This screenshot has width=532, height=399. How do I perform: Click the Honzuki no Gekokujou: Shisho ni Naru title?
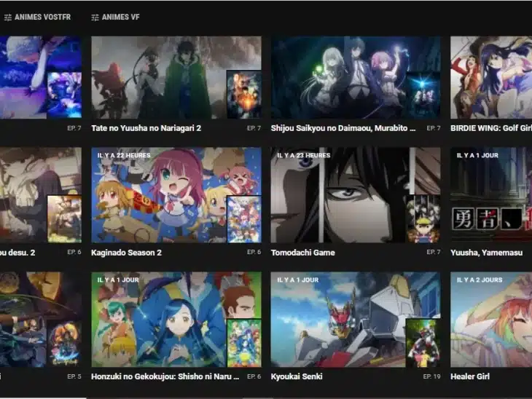[165, 376]
